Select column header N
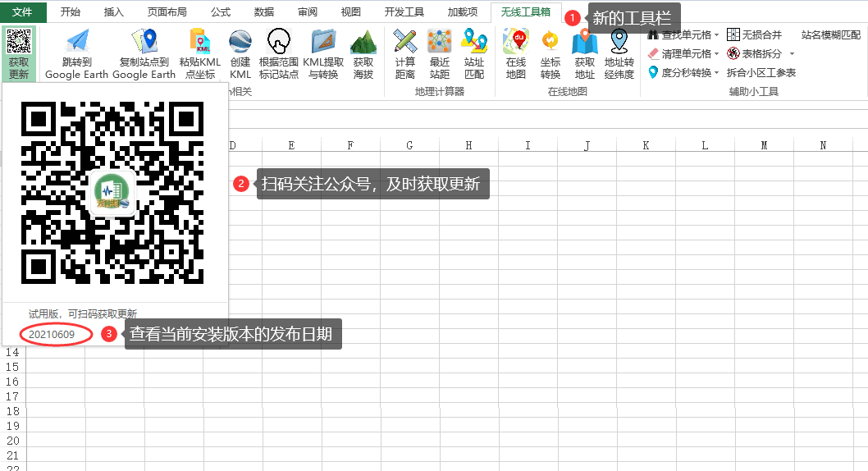The width and height of the screenshot is (868, 471). 823,145
